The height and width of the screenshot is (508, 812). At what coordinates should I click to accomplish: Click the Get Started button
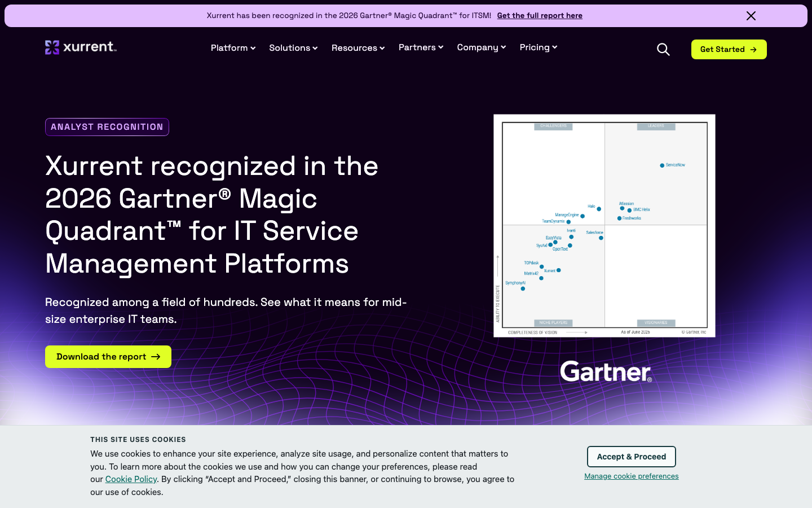click(729, 49)
